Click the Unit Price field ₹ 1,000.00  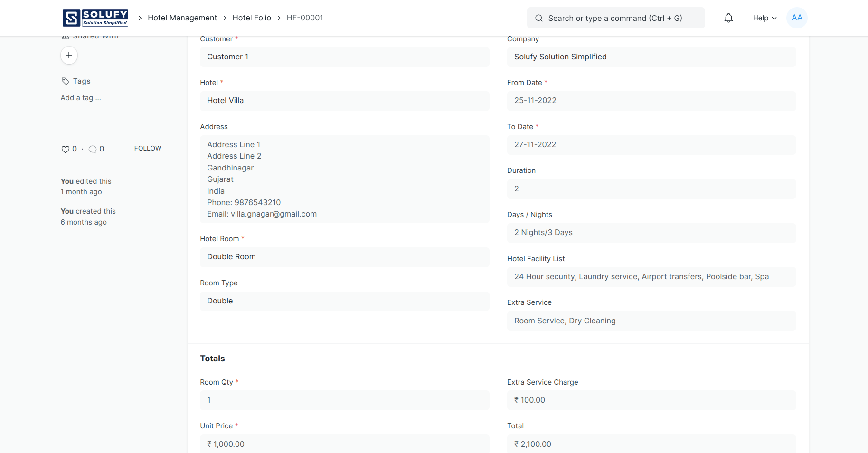tap(344, 444)
